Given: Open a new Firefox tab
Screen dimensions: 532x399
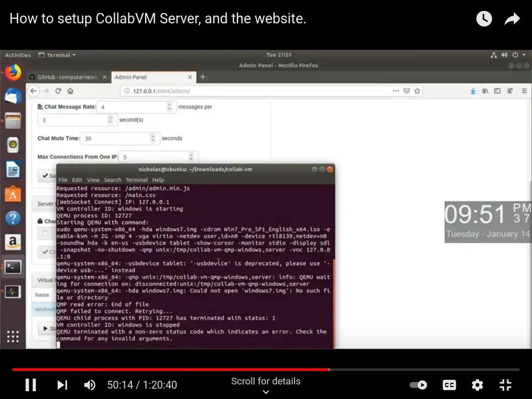Looking at the screenshot, I should [x=203, y=77].
